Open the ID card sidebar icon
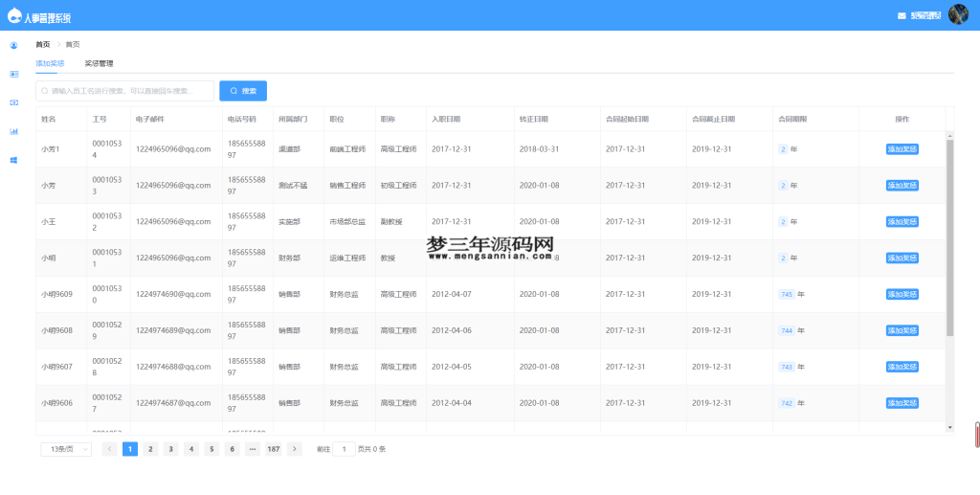The image size is (980, 495). point(13,74)
